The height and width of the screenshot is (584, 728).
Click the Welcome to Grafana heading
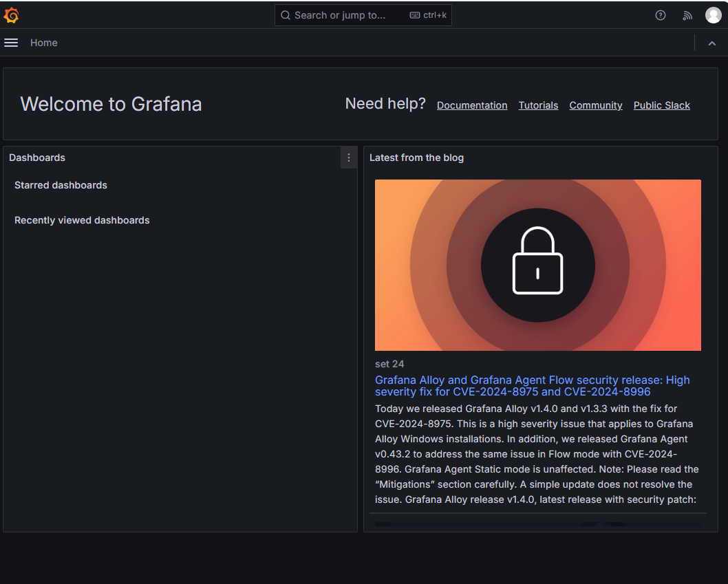click(111, 104)
